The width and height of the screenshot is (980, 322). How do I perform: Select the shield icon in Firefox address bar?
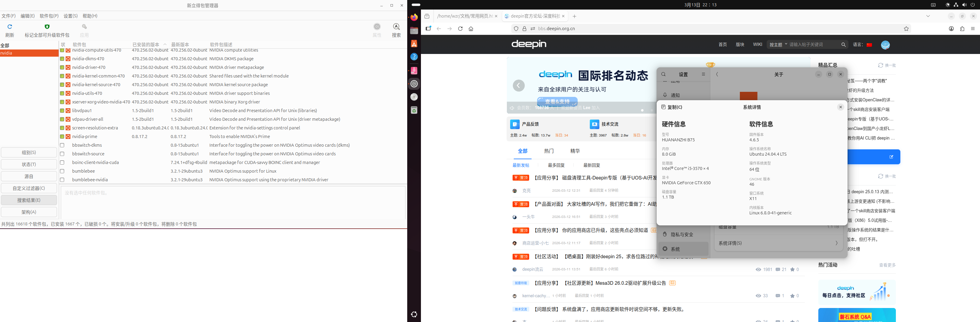click(516, 29)
